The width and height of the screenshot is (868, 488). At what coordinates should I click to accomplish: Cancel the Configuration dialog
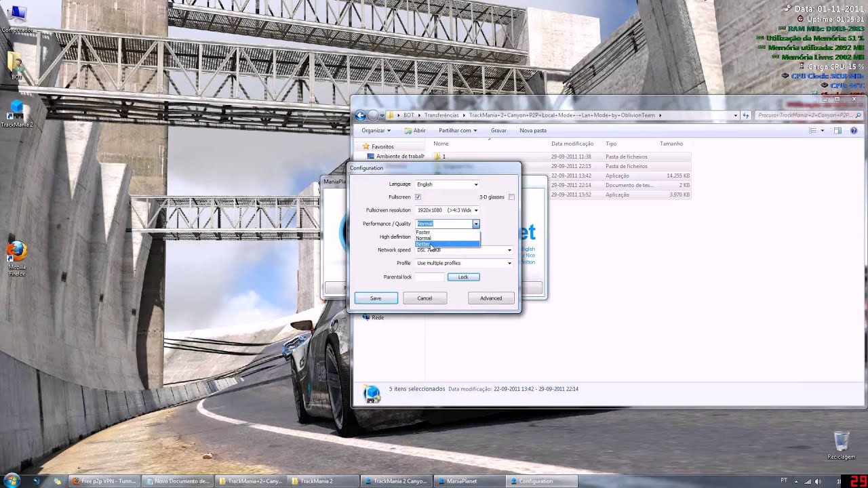click(425, 298)
